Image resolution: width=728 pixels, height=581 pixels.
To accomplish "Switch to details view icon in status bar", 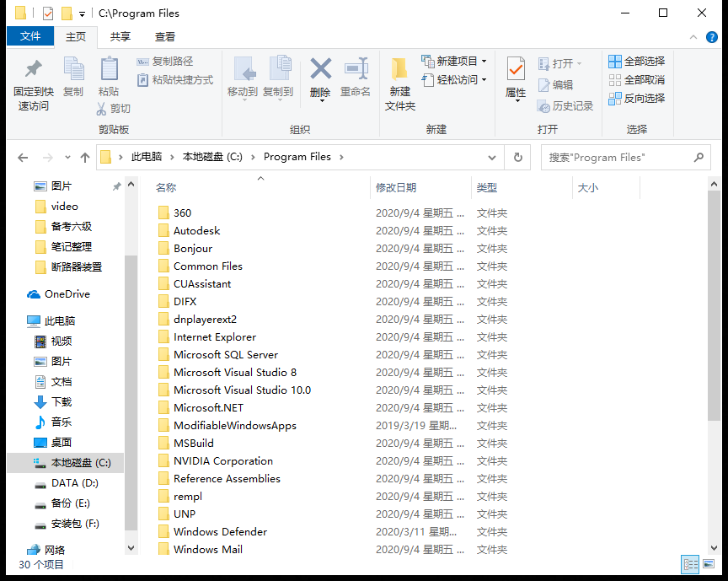I will pyautogui.click(x=690, y=565).
